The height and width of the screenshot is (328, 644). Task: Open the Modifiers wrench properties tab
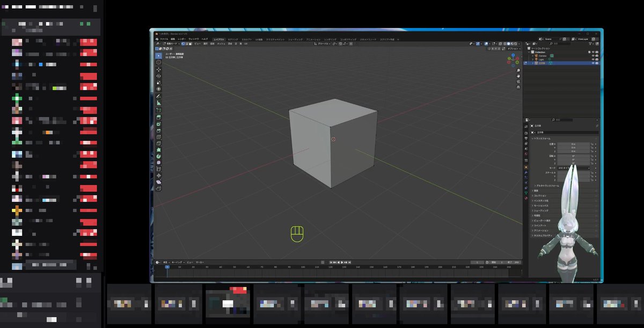click(526, 173)
